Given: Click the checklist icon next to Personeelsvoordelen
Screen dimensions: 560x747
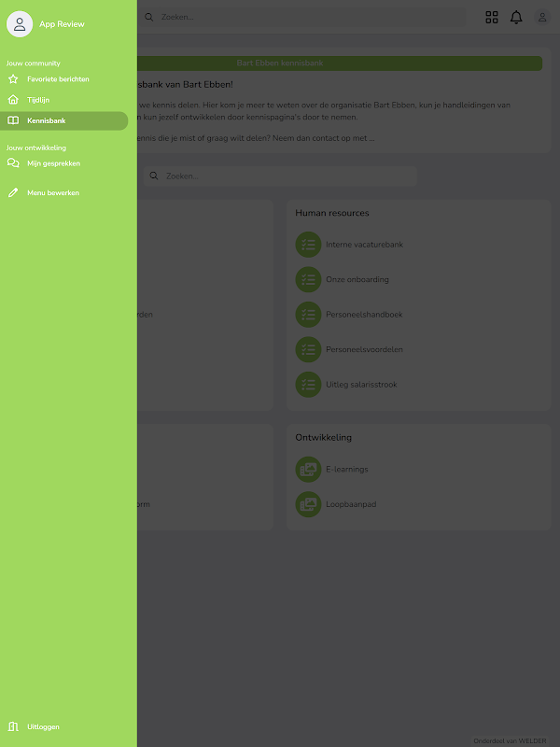Looking at the screenshot, I should point(309,349).
